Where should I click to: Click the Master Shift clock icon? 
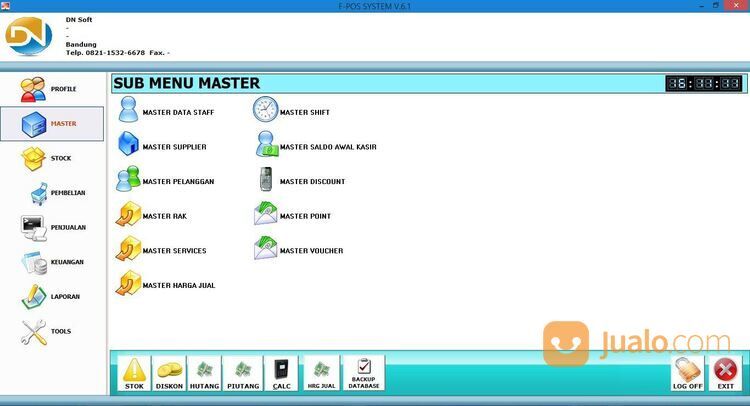coord(266,111)
